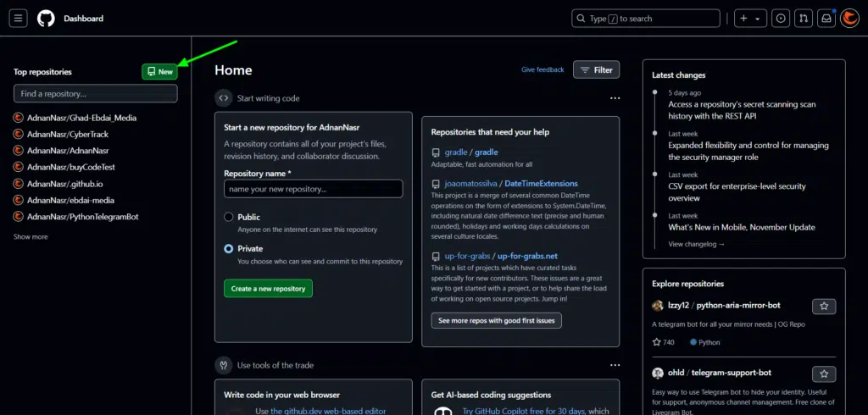Open the up-for-grabs.net repository link
868x415 pixels.
(x=502, y=256)
